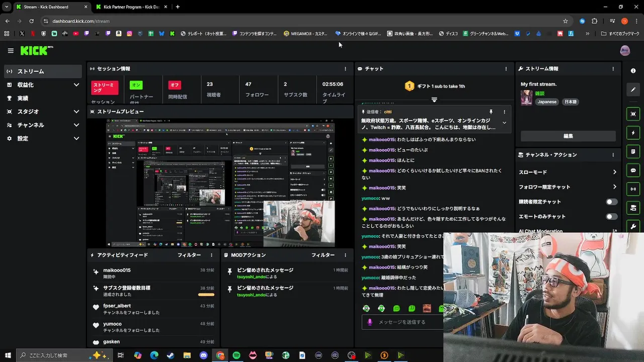Viewport: 644px width, 362px height.
Task: Open the hamburger menu next to Kick logo
Action: [x=11, y=51]
